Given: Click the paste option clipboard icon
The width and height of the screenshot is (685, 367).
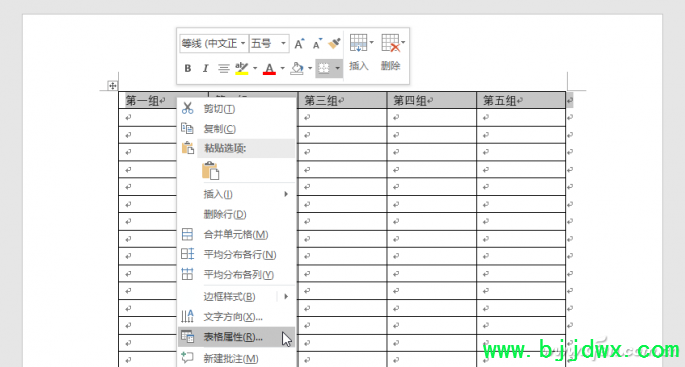Looking at the screenshot, I should tap(211, 171).
